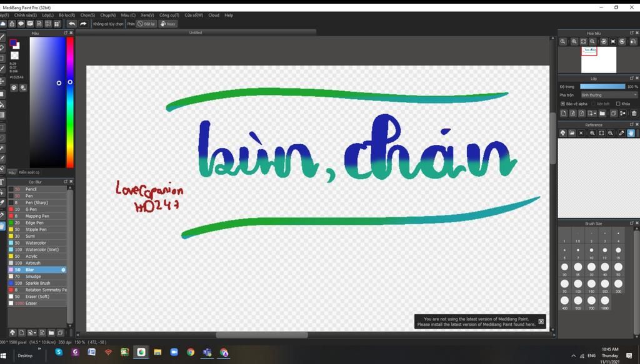Open the add-layer type dropdown arrow
Screen dimensions: 640x364
click(x=596, y=113)
